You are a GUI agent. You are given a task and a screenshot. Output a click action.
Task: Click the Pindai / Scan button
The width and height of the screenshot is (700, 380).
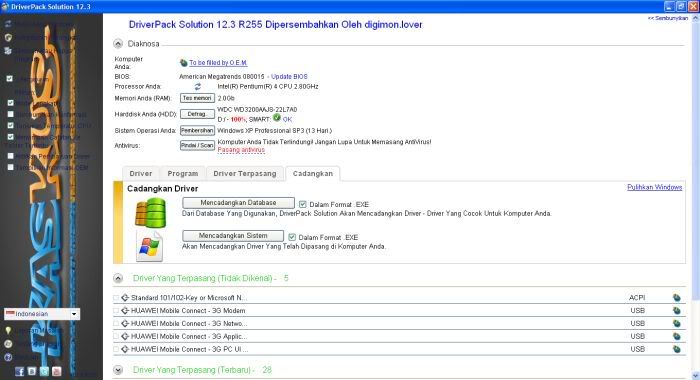pos(197,146)
